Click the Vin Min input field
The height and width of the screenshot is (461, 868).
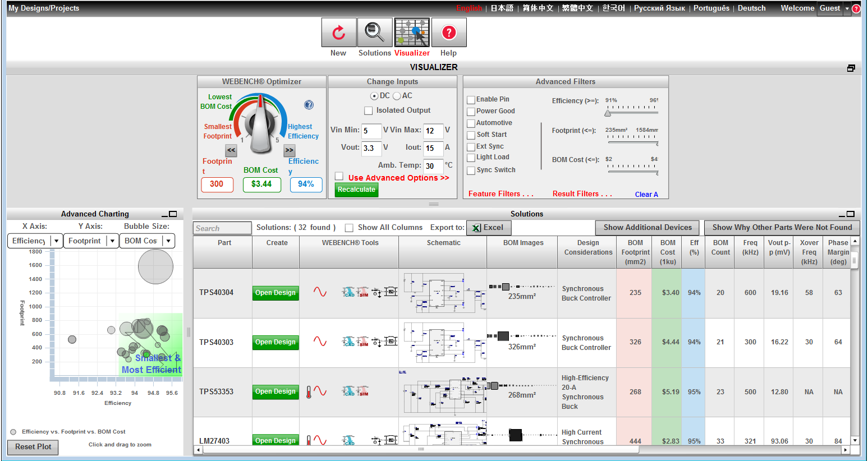tap(371, 131)
